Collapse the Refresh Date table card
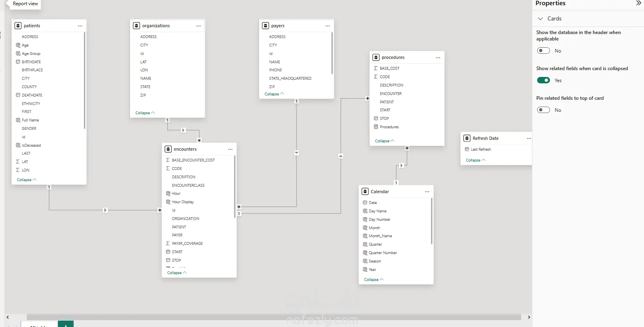This screenshot has height=327, width=644. 475,160
